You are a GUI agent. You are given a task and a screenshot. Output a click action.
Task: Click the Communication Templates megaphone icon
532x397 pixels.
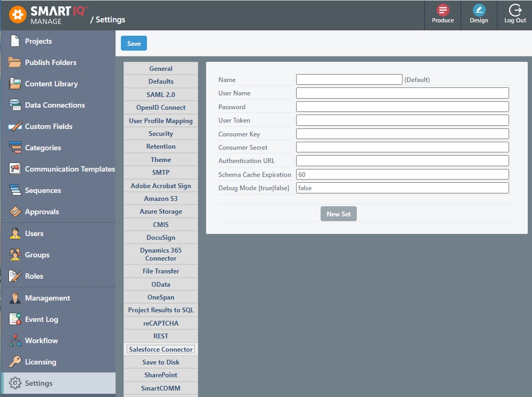pos(15,169)
